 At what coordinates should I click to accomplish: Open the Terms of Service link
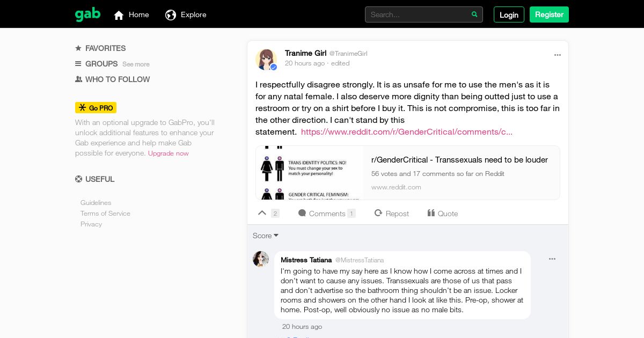105,214
